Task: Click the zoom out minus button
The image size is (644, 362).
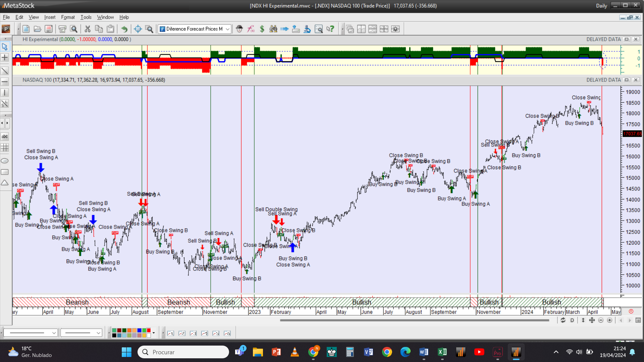Action: [x=601, y=320]
